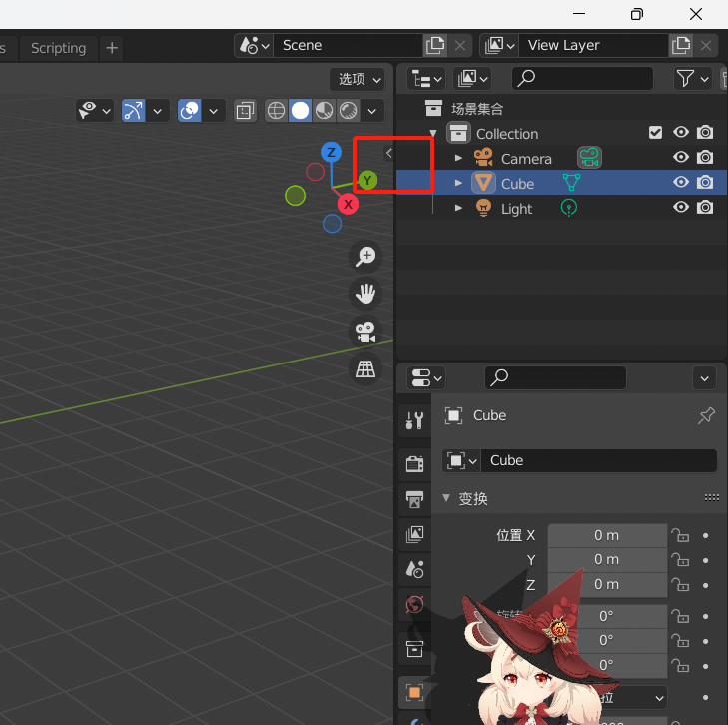Open the overlays settings dropdown arrow
This screenshot has height=725, width=728.
pos(214,111)
